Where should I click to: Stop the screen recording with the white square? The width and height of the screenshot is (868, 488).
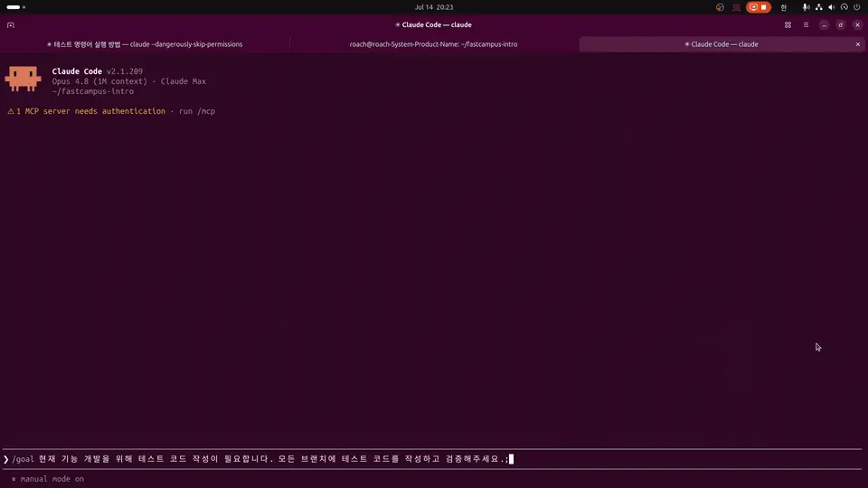(x=764, y=7)
